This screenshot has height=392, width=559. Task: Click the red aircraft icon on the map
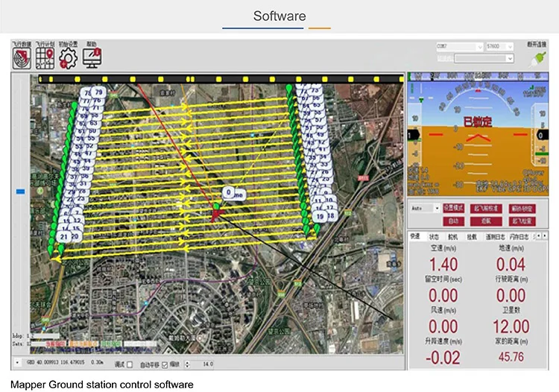point(216,214)
